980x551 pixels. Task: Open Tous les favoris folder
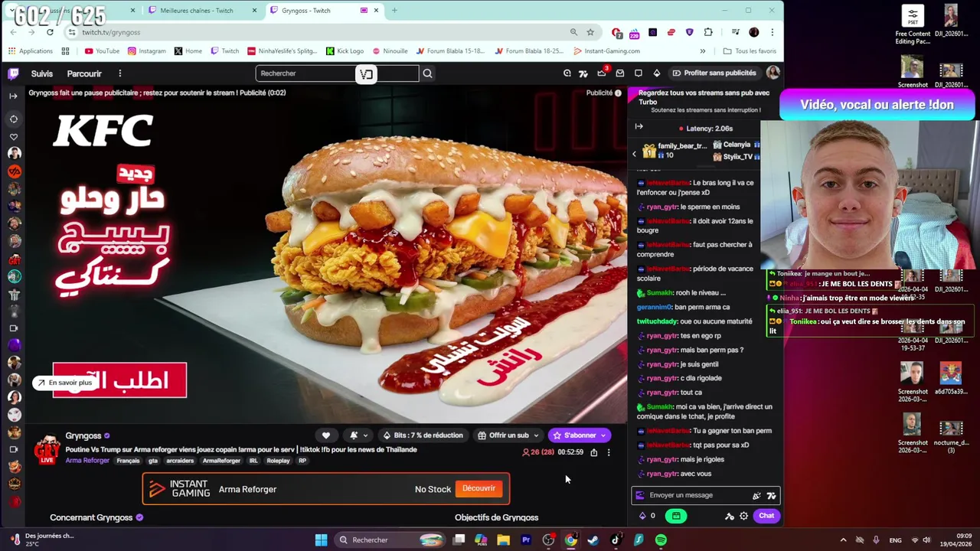tap(750, 51)
